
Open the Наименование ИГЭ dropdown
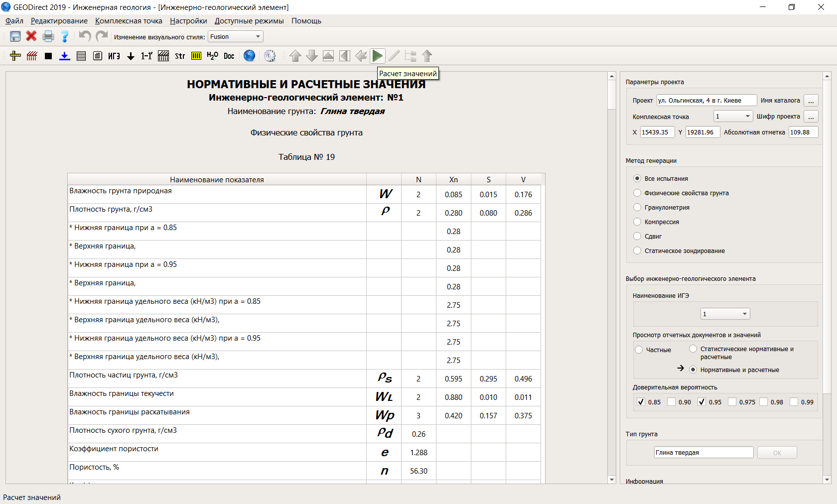725,314
